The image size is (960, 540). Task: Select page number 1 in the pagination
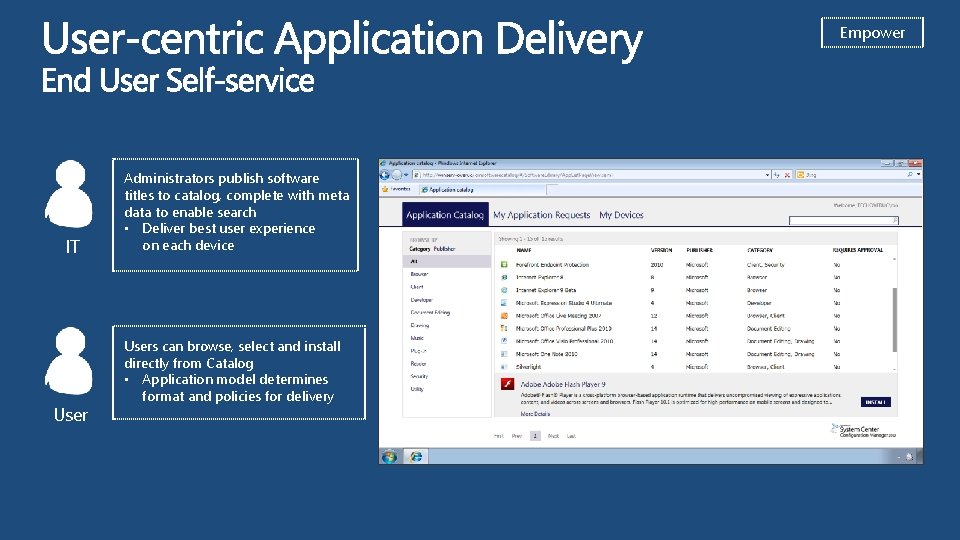(x=535, y=436)
